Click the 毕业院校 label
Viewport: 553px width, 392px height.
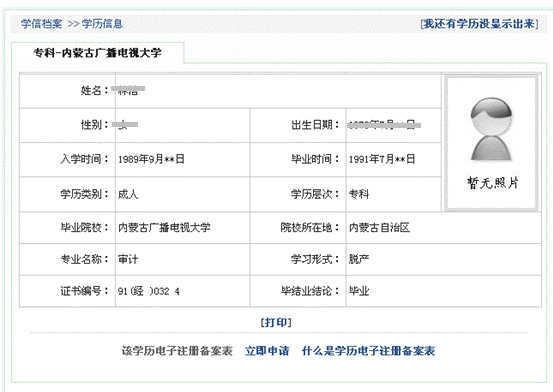[x=84, y=228]
